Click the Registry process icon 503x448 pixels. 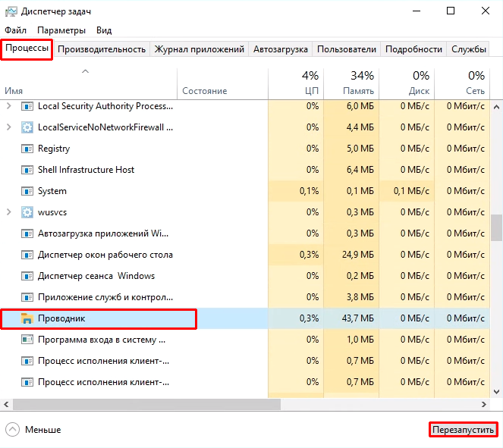click(x=27, y=149)
